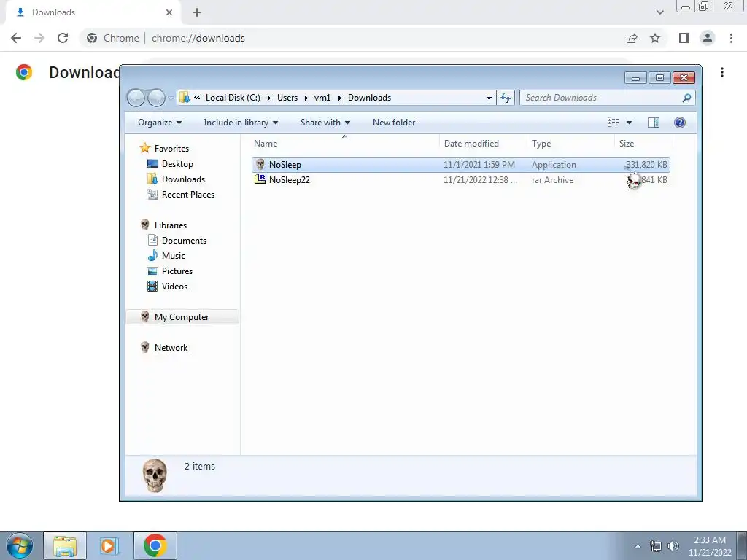
Task: Reload the Chrome downloads page
Action: tap(63, 38)
